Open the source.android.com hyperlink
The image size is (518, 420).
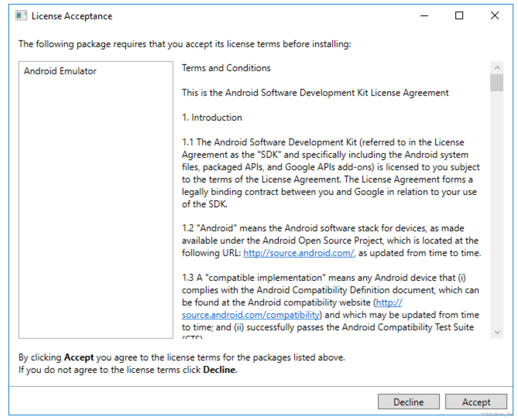[x=298, y=253]
